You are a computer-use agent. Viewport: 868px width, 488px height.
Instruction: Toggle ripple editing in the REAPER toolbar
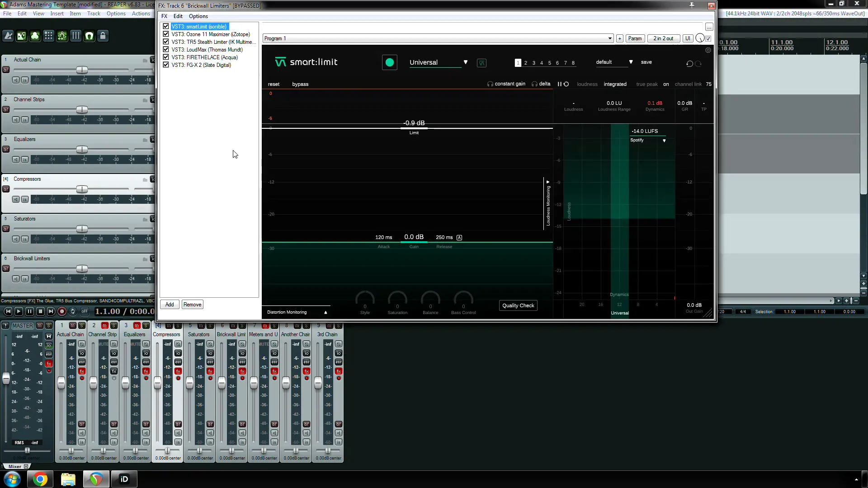click(49, 36)
